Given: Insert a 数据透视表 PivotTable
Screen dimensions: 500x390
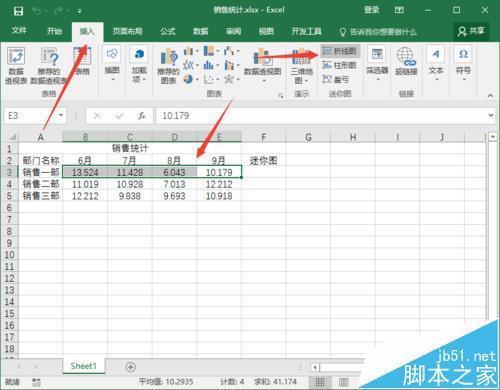Looking at the screenshot, I should (16, 65).
